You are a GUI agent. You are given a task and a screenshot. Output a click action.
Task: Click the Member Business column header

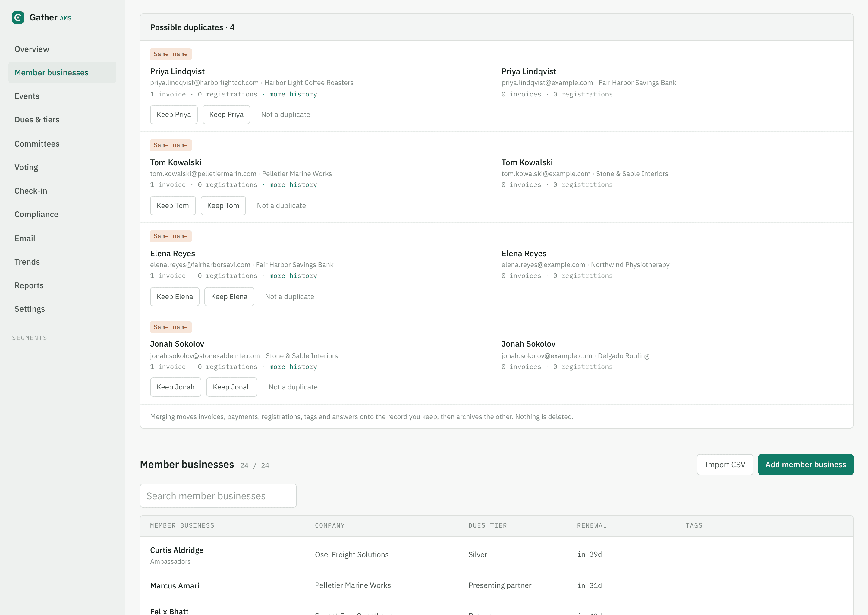[x=182, y=526]
